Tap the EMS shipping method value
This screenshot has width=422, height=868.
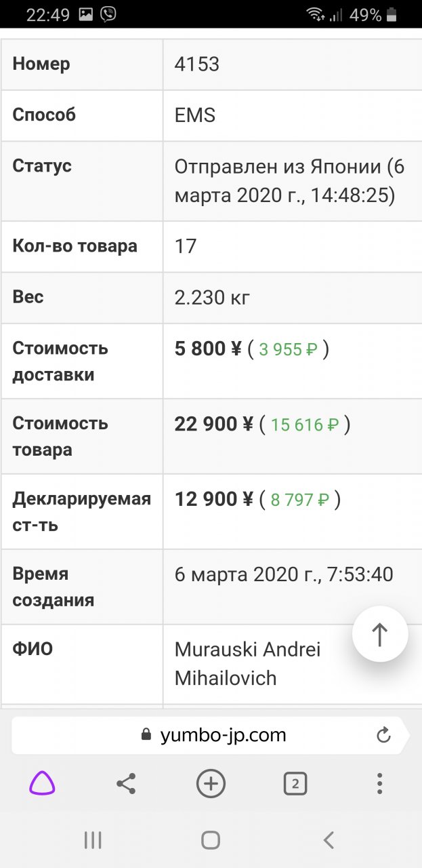click(x=195, y=115)
